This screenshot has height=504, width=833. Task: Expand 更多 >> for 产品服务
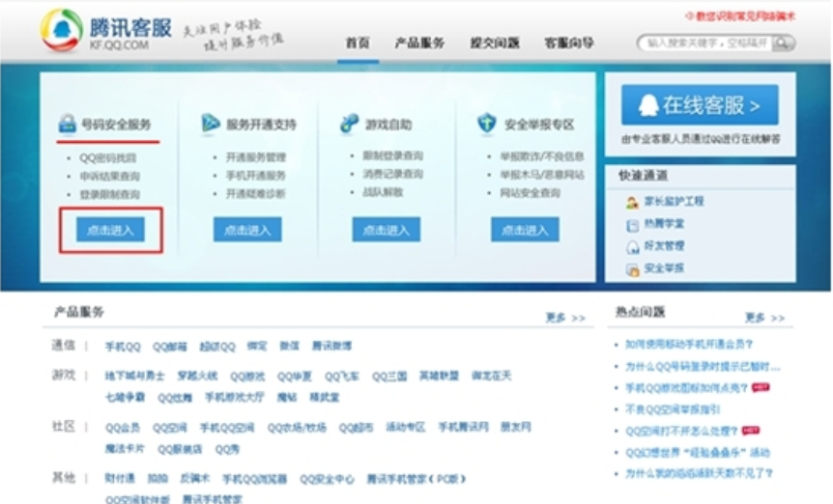(565, 318)
